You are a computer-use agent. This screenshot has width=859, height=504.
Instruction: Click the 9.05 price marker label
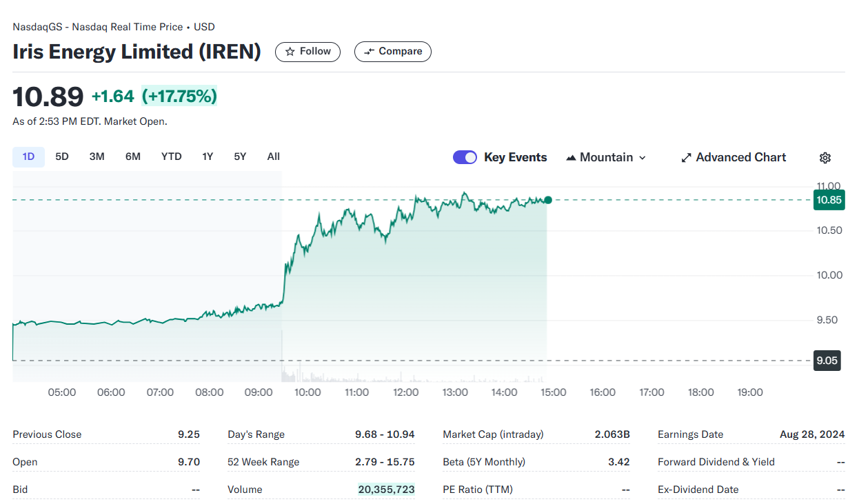click(x=827, y=361)
